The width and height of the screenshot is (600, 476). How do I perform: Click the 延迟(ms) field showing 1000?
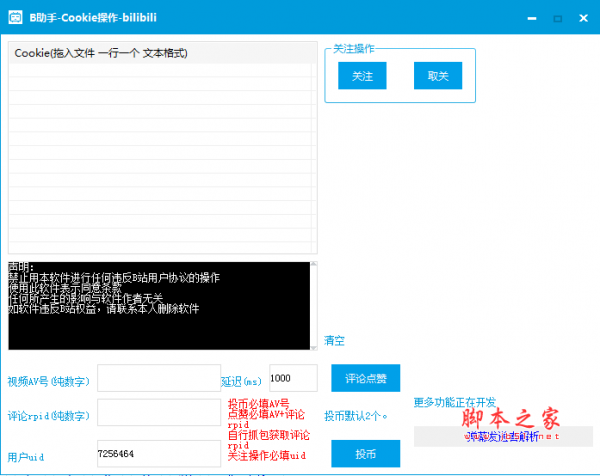point(293,378)
